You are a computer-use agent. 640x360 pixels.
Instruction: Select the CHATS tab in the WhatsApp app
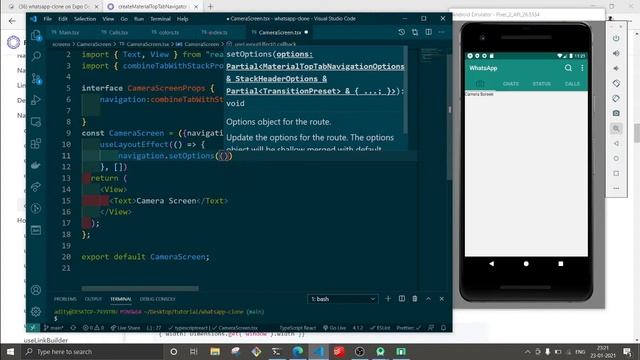click(x=511, y=84)
